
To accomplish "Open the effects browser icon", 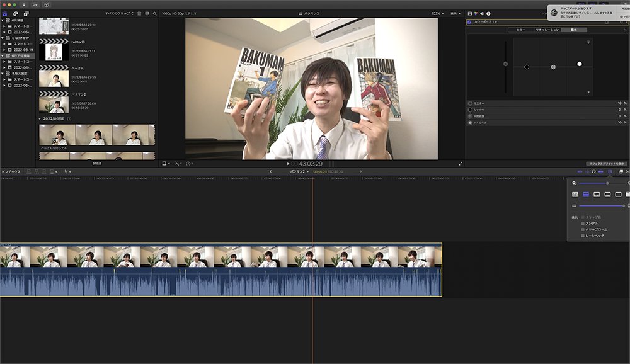I will 621,171.
